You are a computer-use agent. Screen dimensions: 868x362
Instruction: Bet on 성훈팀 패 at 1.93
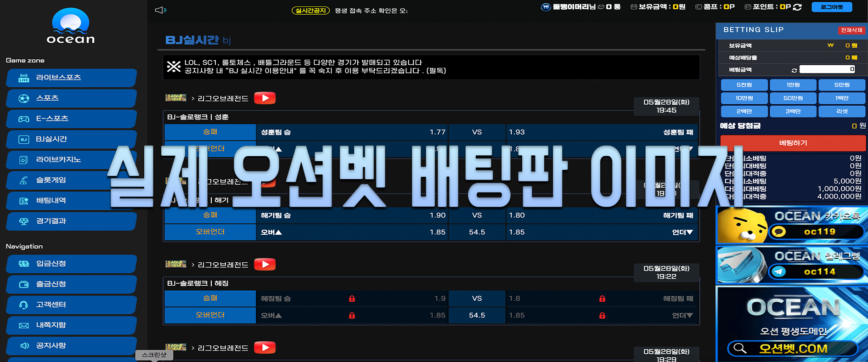coord(602,132)
